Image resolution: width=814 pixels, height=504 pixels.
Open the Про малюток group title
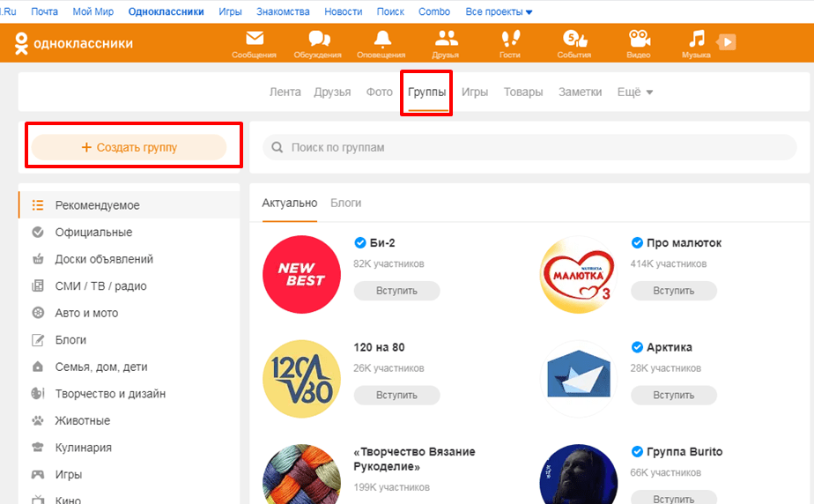click(x=684, y=242)
